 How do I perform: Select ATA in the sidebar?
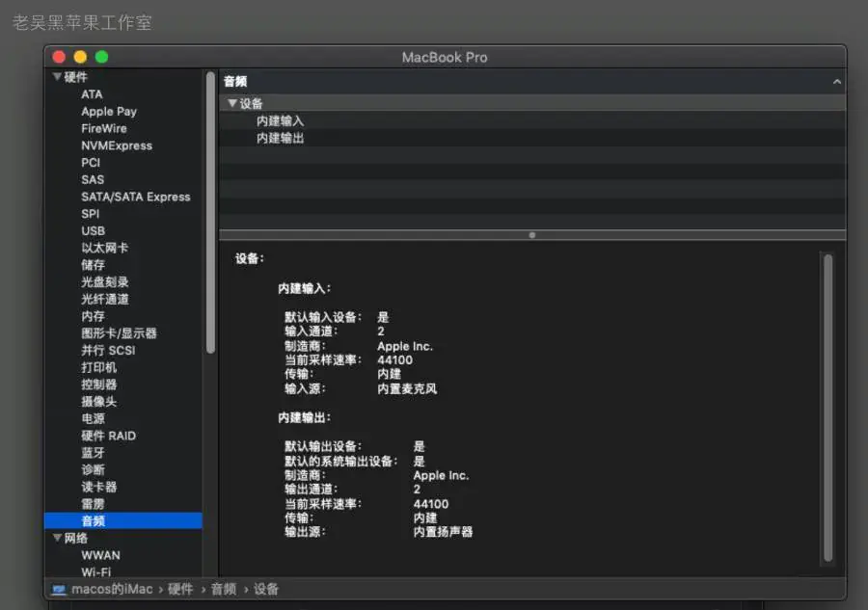[x=92, y=94]
